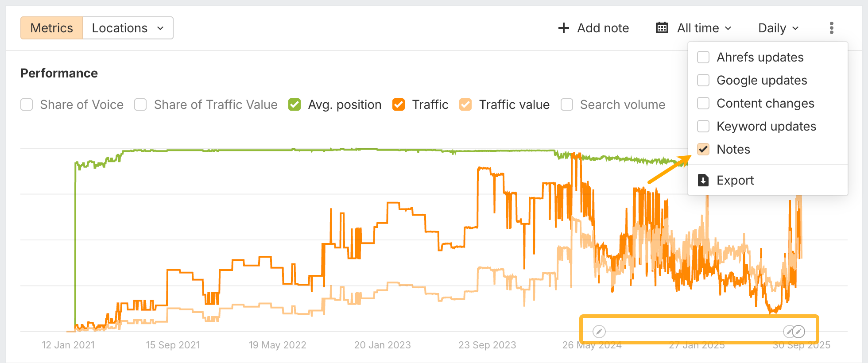Enable the Search volume checkbox
Screen dimensions: 868x363
[x=567, y=105]
